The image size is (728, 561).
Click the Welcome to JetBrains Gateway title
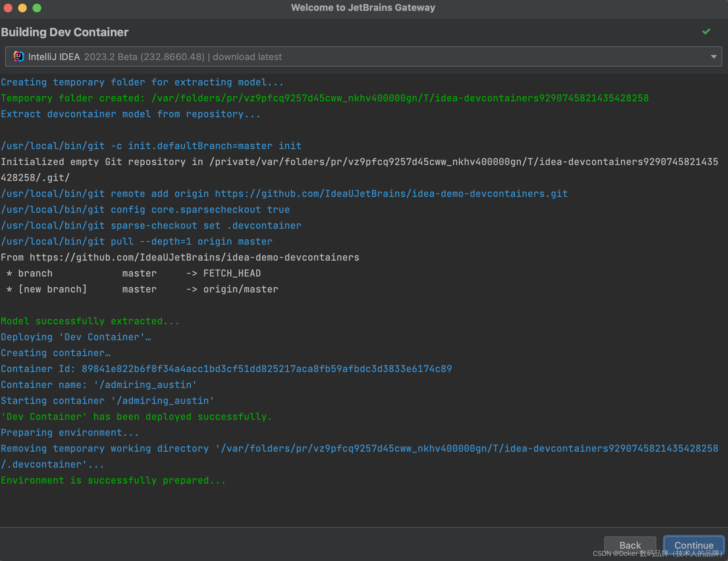pyautogui.click(x=363, y=8)
